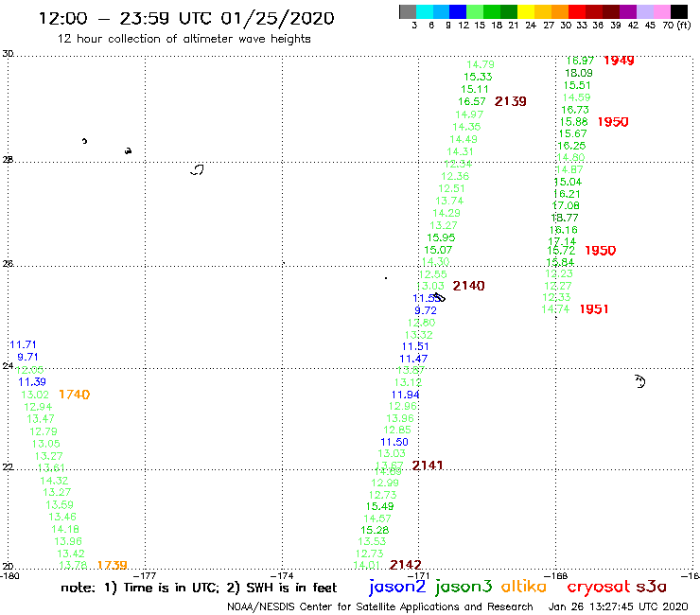
Task: Click the subtitle '12 hour collection of altimeter wave heights'
Action: pyautogui.click(x=184, y=39)
